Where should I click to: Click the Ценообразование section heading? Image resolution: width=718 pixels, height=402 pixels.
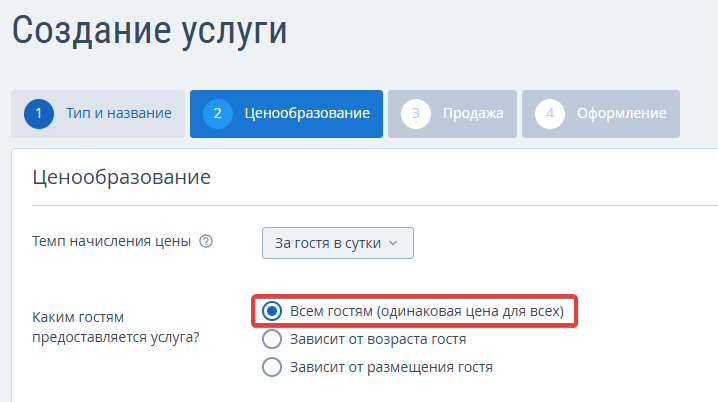click(x=121, y=177)
